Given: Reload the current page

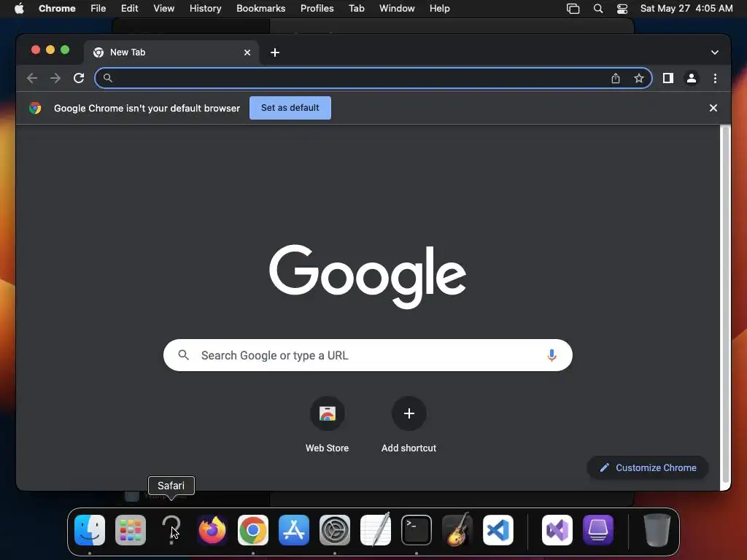Looking at the screenshot, I should click(x=79, y=78).
